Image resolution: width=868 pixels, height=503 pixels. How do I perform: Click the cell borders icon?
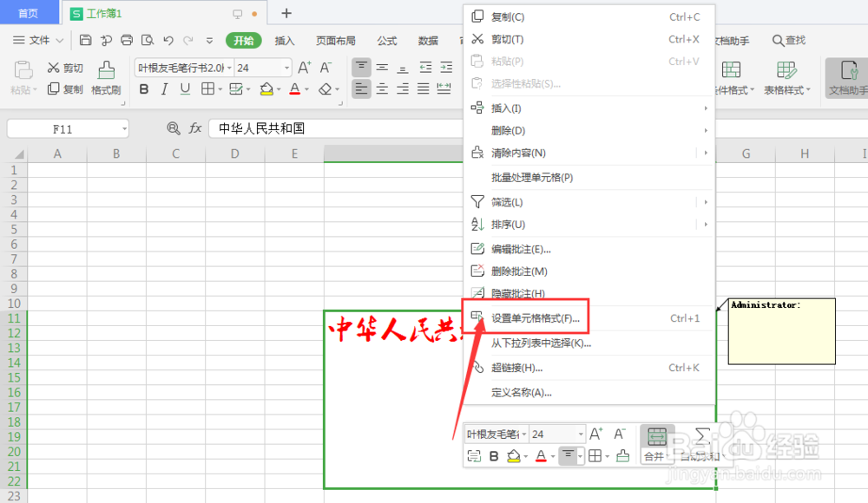coord(208,88)
